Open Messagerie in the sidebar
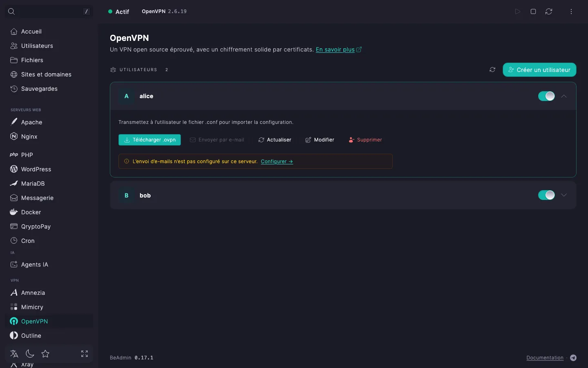 tap(49, 198)
